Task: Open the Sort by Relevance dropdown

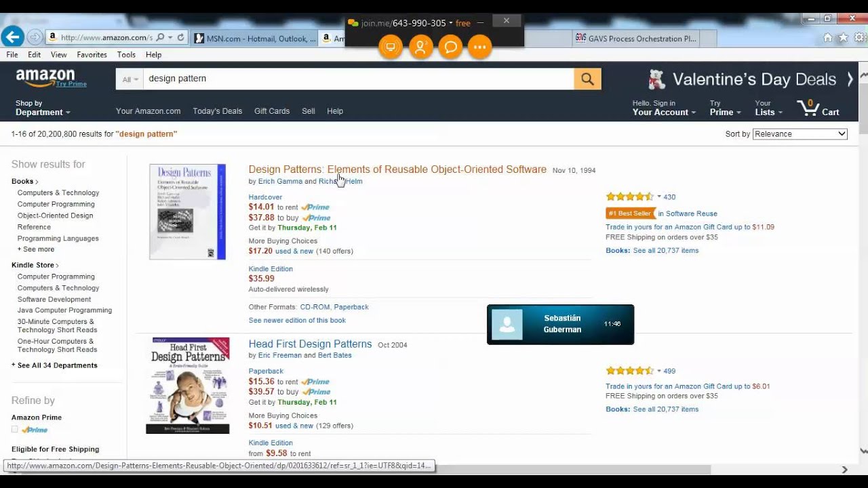Action: coord(800,134)
